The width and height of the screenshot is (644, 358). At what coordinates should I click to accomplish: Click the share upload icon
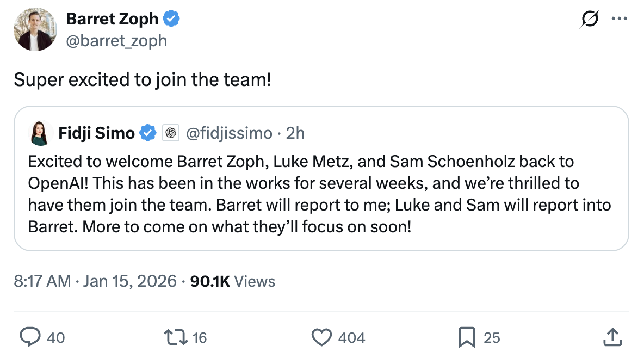(612, 337)
